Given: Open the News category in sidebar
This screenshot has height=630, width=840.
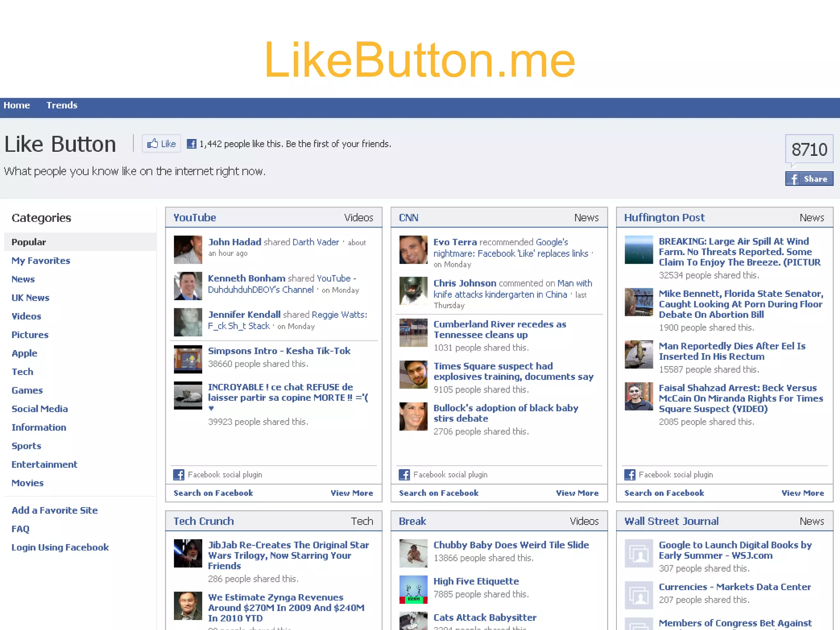Looking at the screenshot, I should tap(23, 279).
